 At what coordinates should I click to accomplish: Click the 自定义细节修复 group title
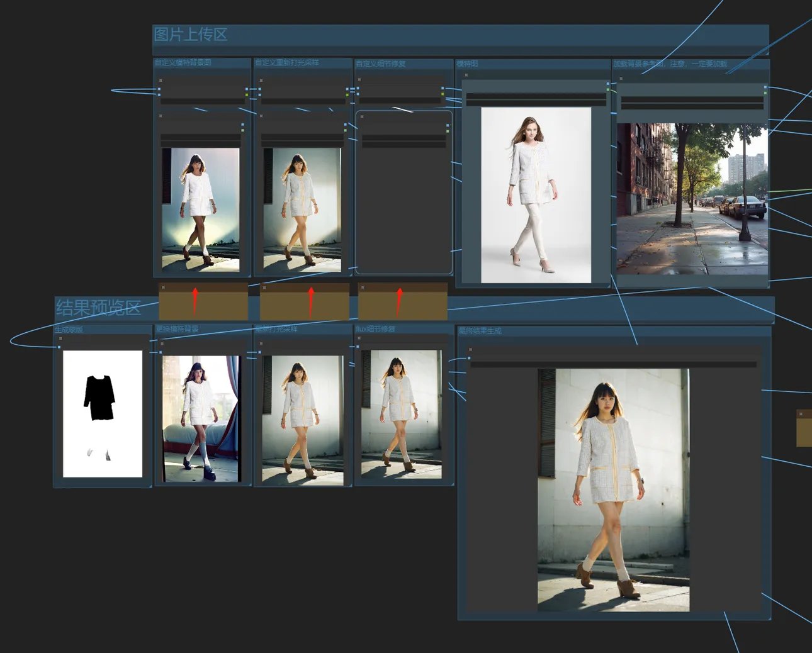pyautogui.click(x=380, y=64)
